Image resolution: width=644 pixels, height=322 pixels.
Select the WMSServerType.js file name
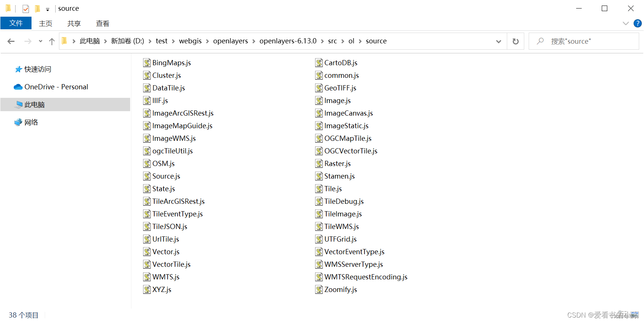click(x=354, y=265)
